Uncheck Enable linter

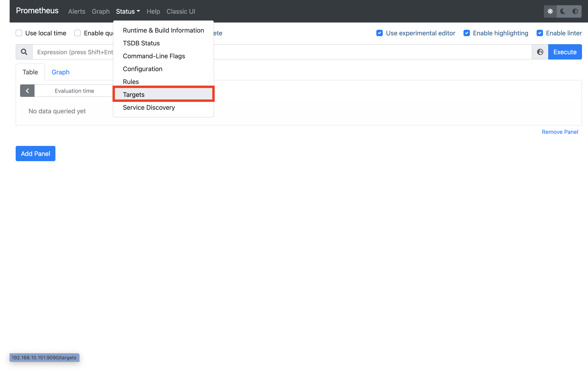pyautogui.click(x=540, y=33)
